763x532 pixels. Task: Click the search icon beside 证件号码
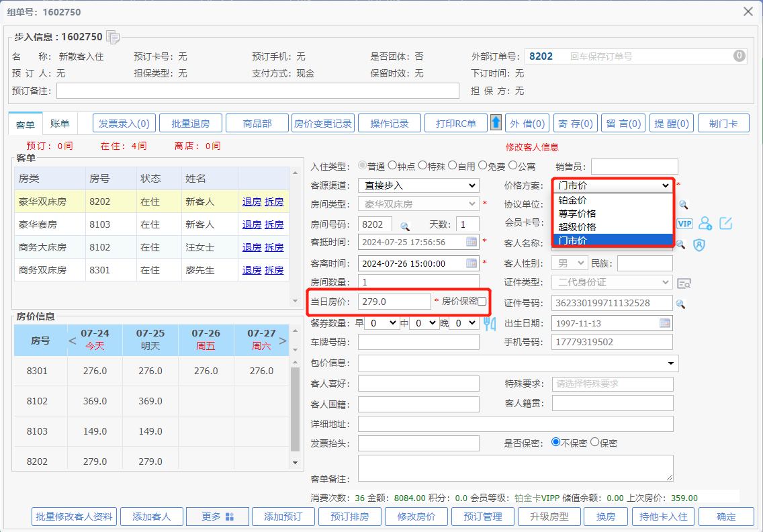680,304
